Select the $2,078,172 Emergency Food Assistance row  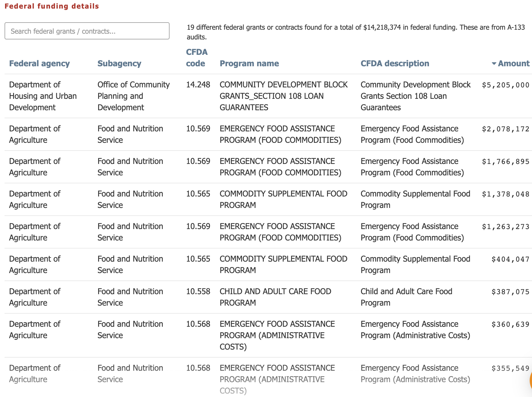265,134
